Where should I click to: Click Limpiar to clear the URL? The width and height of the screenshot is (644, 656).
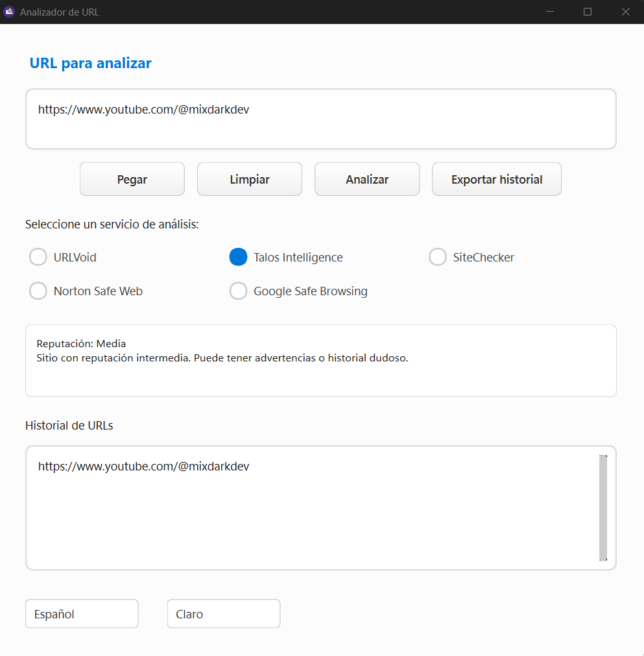250,180
